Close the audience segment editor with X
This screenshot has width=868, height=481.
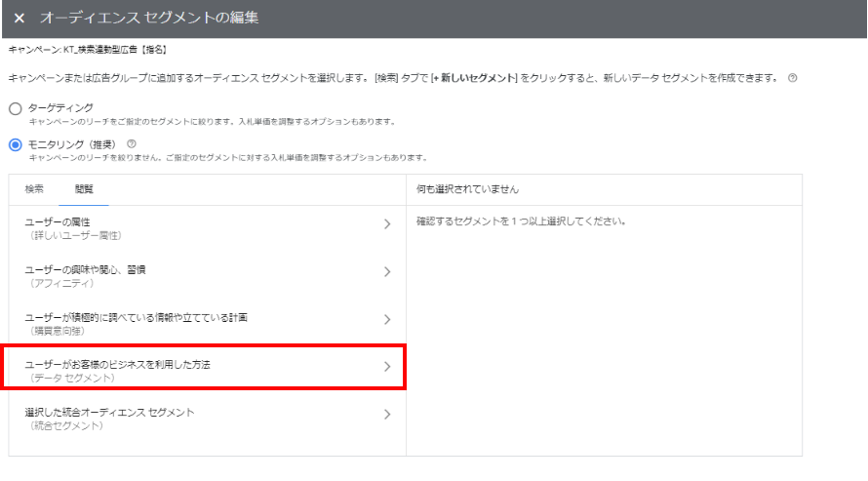[19, 20]
